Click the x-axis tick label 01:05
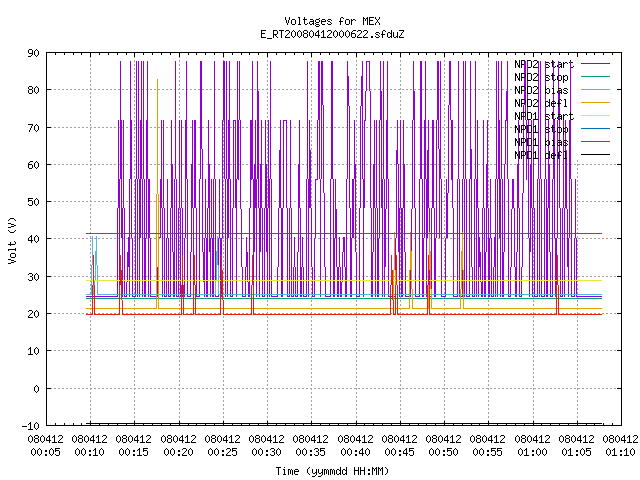Screen dimensions: 640x480 click(577, 452)
